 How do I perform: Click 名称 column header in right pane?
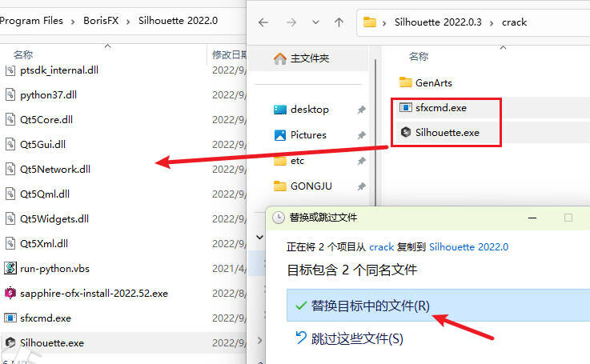pyautogui.click(x=419, y=57)
